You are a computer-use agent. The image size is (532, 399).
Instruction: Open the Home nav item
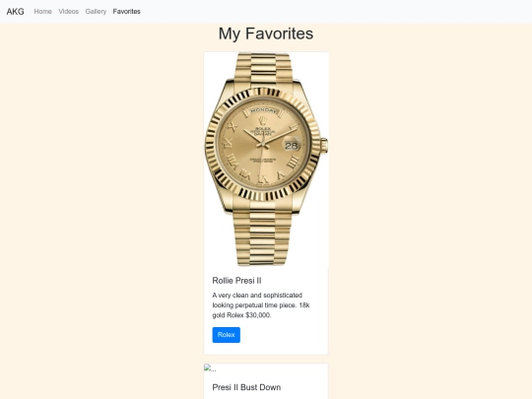[x=42, y=12]
